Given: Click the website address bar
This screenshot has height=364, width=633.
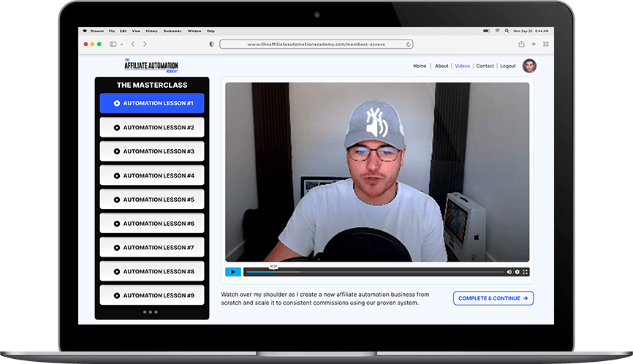Looking at the screenshot, I should (316, 44).
